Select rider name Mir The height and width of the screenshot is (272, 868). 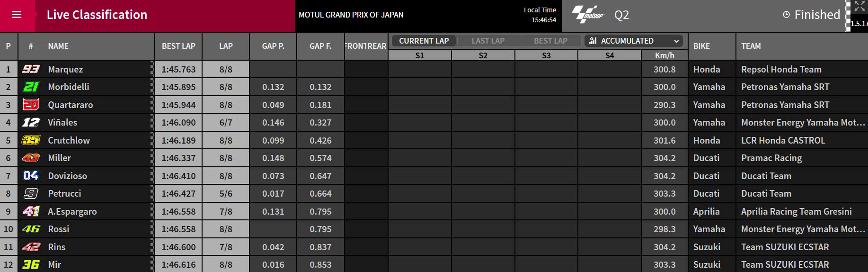pyautogui.click(x=54, y=264)
